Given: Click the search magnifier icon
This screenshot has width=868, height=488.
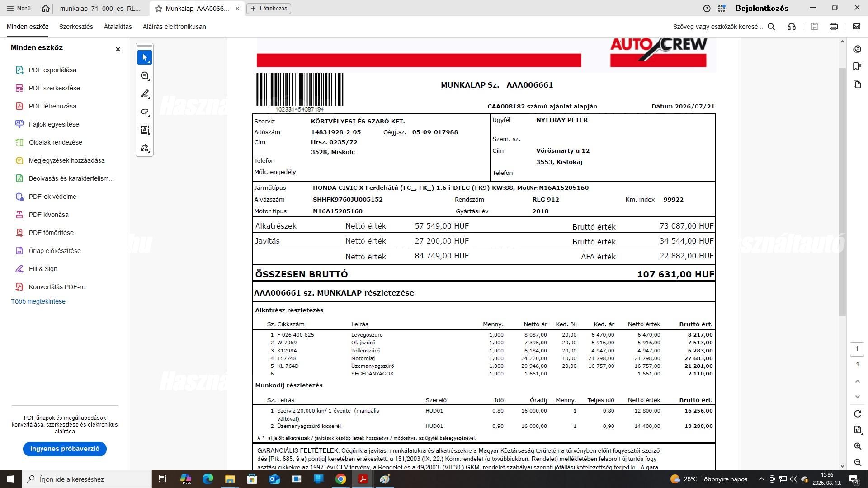Looking at the screenshot, I should tap(772, 27).
